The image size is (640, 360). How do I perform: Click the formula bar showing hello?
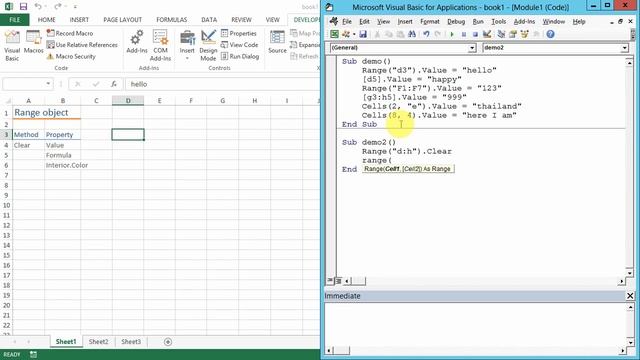pos(222,84)
